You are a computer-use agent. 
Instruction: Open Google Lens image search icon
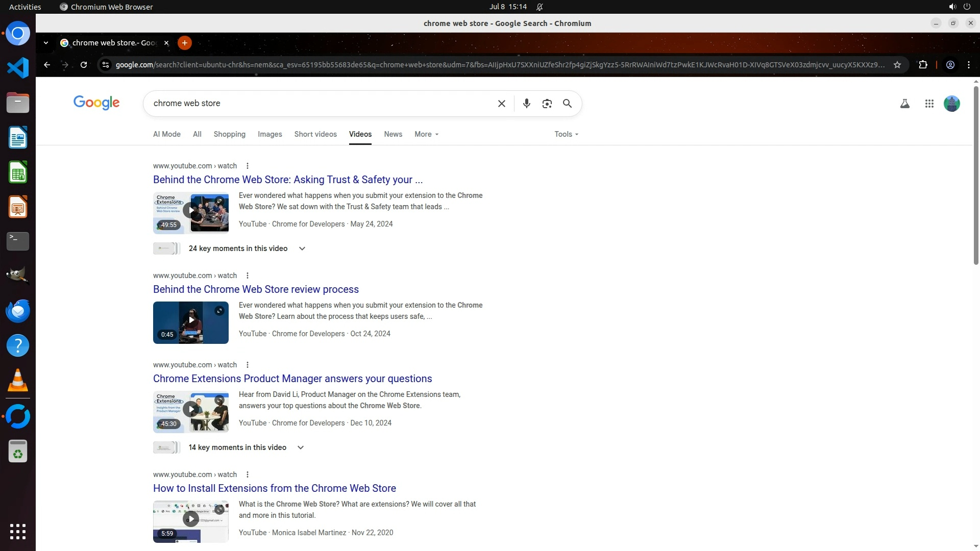coord(547,104)
